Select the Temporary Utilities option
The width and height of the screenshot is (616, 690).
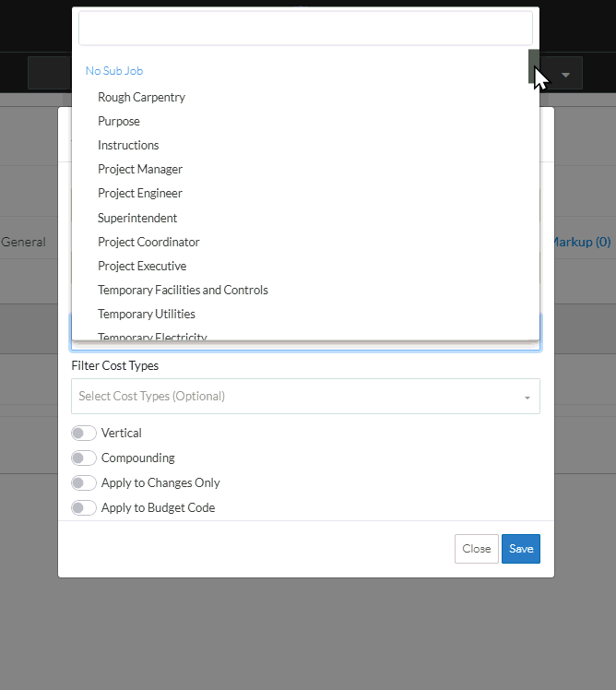pyautogui.click(x=147, y=314)
